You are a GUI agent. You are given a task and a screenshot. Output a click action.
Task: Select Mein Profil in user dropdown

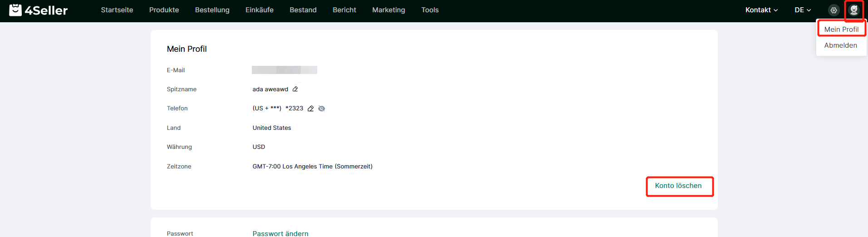tap(841, 29)
